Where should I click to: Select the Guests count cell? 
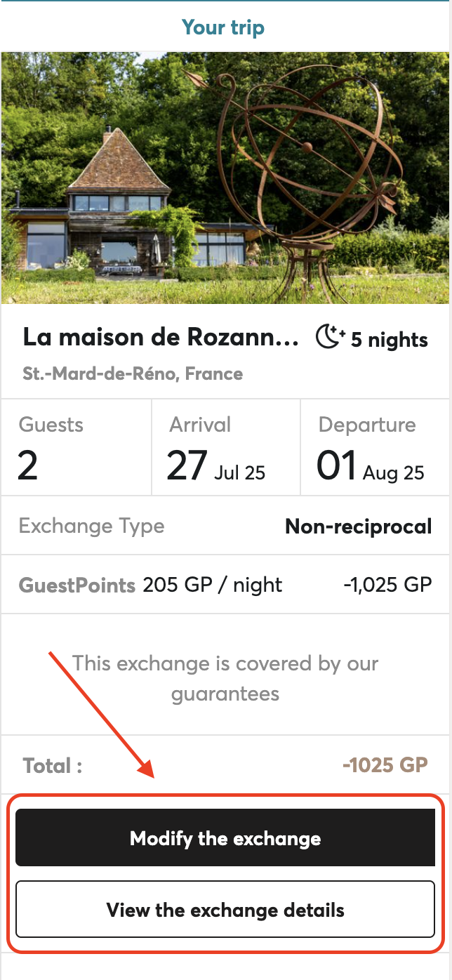[x=76, y=447]
